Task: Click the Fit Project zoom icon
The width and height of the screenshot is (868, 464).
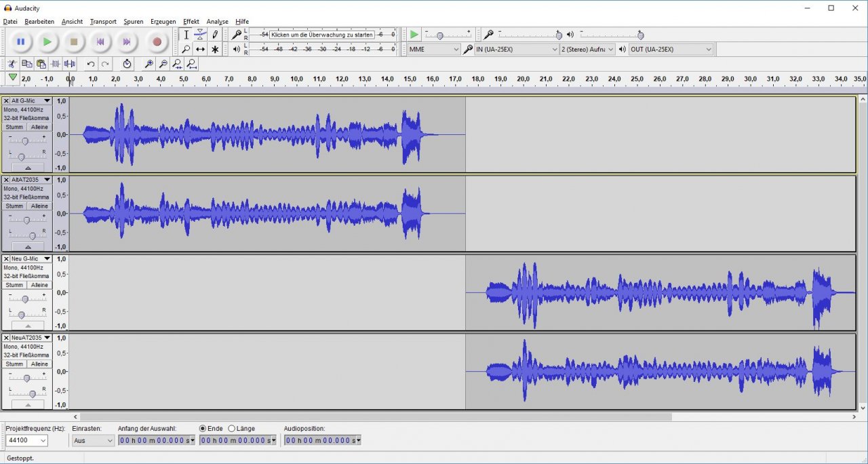Action: 192,64
